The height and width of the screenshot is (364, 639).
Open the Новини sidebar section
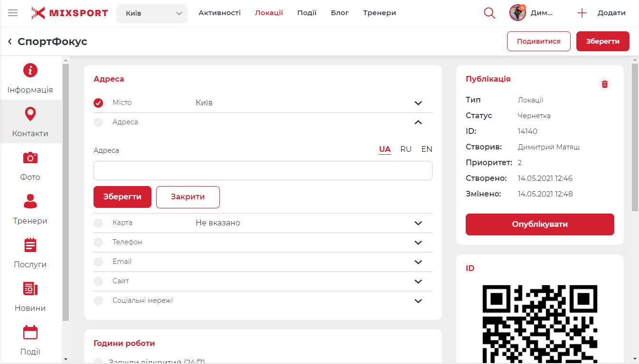click(30, 297)
